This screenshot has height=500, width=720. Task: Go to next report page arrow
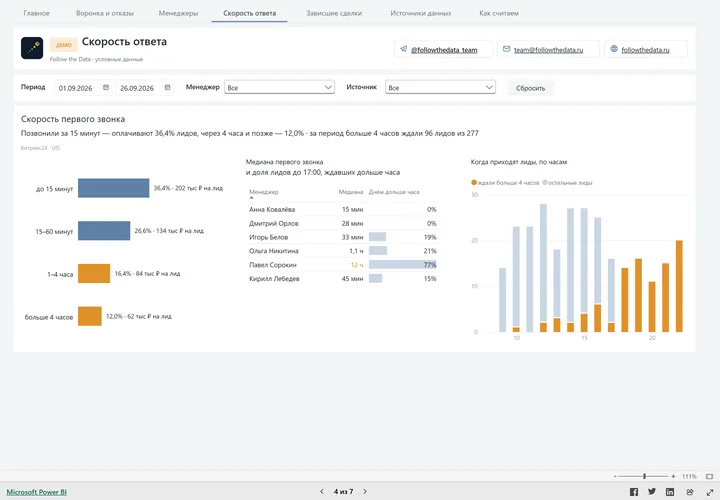[365, 492]
